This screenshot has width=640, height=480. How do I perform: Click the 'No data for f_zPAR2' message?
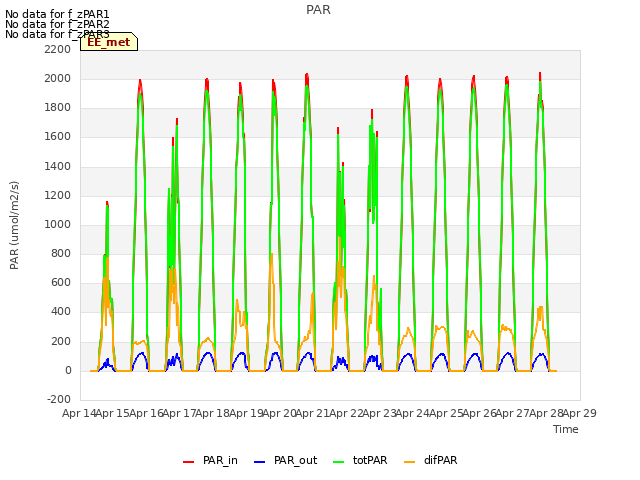[x=57, y=24]
